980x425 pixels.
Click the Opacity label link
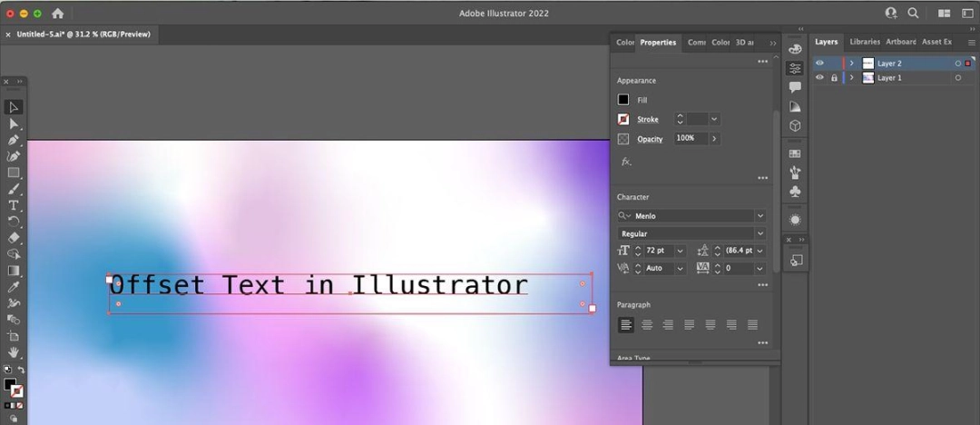click(x=650, y=139)
